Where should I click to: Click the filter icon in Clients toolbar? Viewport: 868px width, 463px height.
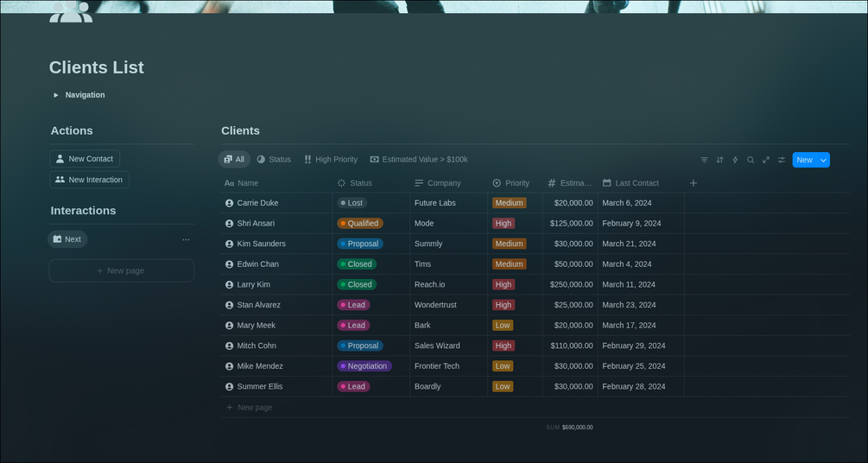(x=704, y=160)
